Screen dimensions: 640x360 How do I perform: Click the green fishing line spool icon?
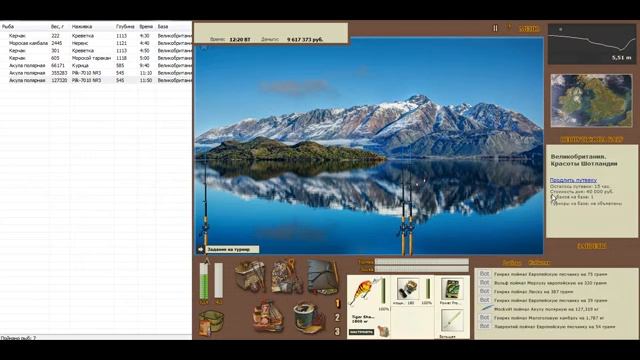pyautogui.click(x=451, y=289)
